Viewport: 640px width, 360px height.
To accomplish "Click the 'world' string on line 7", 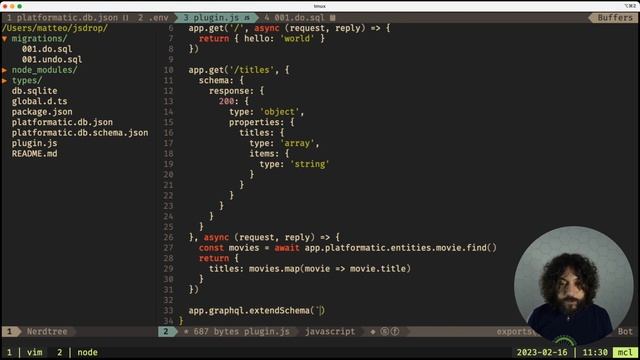I will 297,39.
